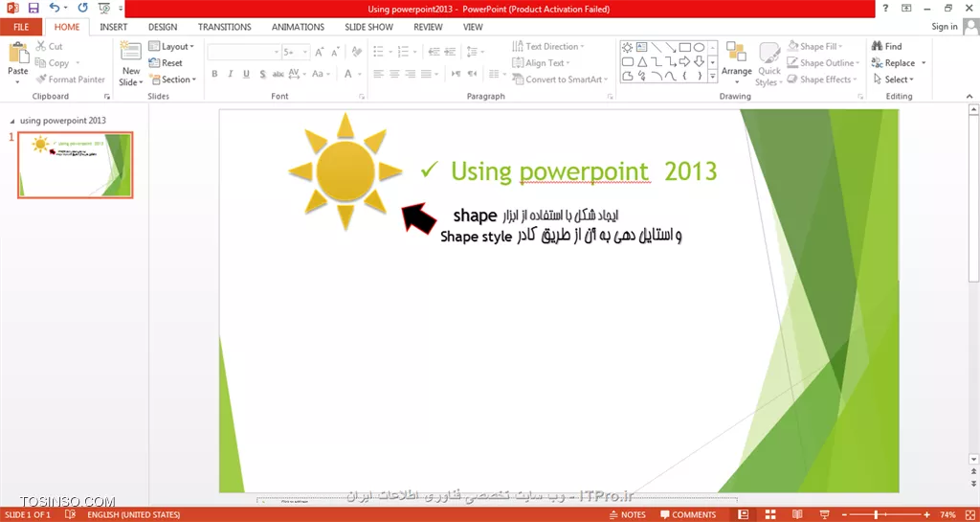Clear all formatting

tap(357, 52)
